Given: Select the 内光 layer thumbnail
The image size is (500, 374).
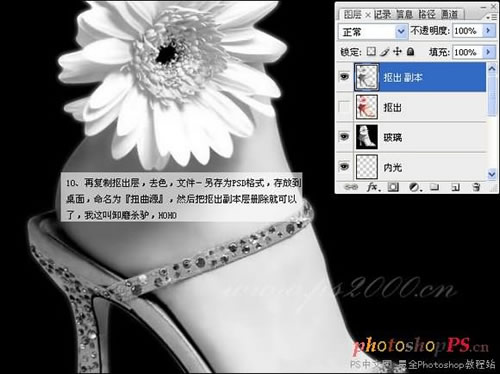Looking at the screenshot, I should (367, 166).
